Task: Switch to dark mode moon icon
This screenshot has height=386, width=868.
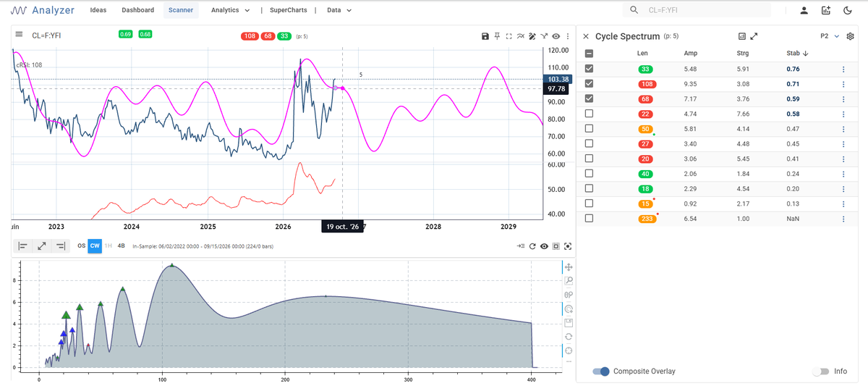Action: click(847, 10)
